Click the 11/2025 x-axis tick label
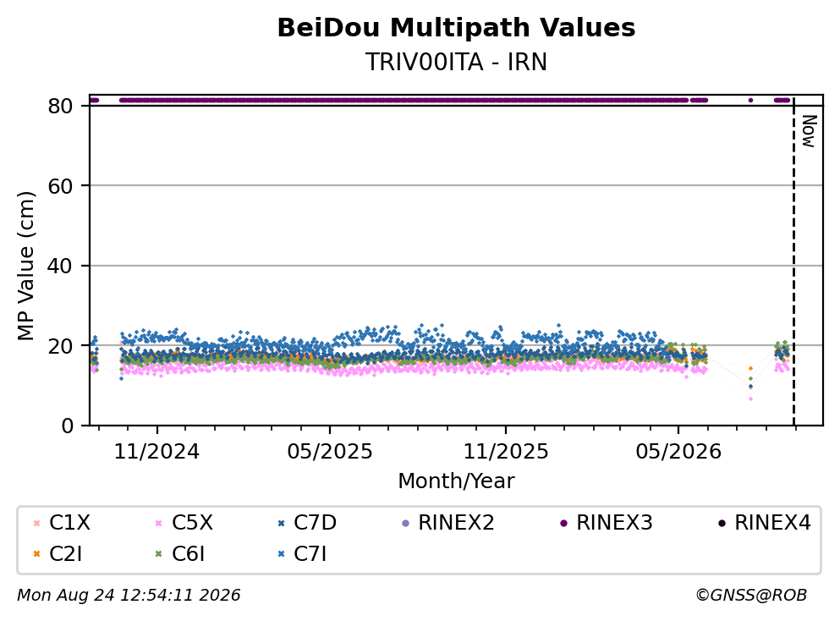This screenshot has height=621, width=840. pos(506,452)
